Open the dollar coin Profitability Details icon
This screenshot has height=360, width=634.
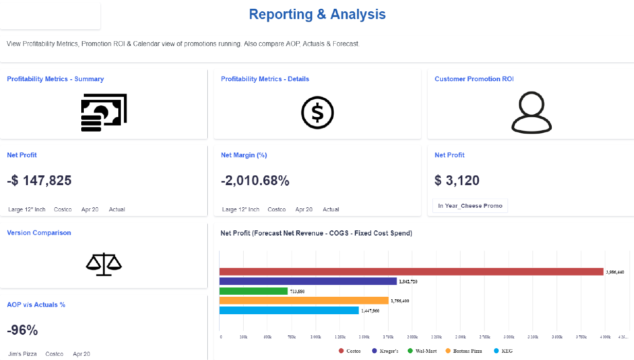click(317, 112)
